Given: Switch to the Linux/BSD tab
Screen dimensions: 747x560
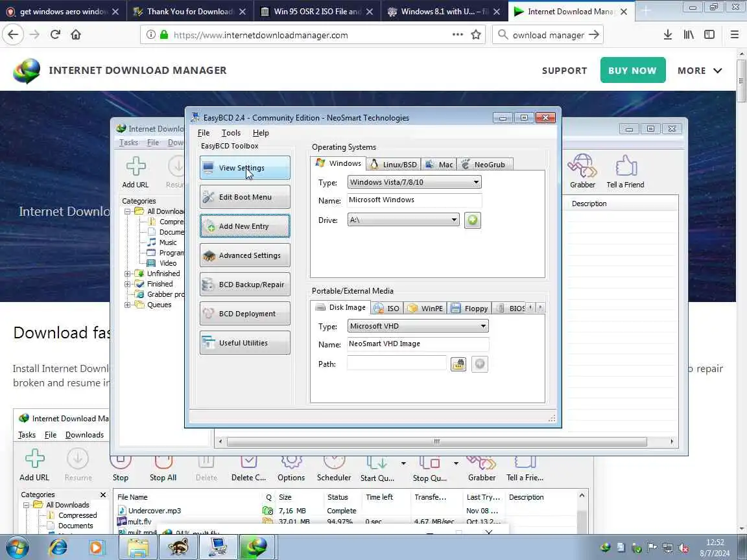Looking at the screenshot, I should point(394,164).
